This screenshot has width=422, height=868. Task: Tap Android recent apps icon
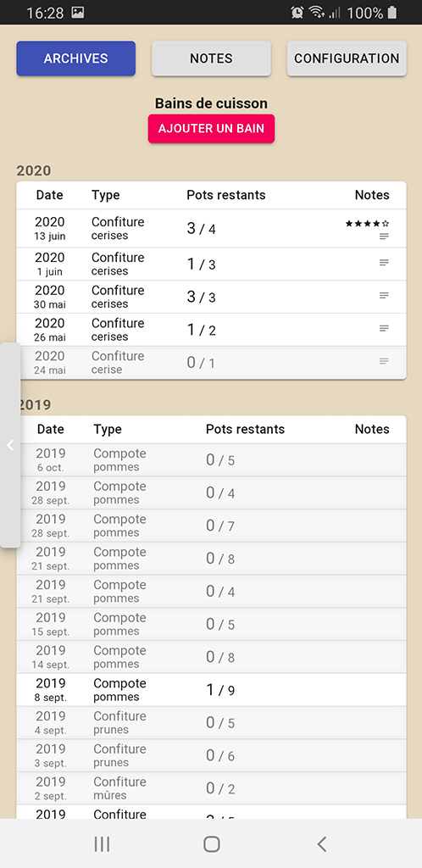click(x=102, y=843)
